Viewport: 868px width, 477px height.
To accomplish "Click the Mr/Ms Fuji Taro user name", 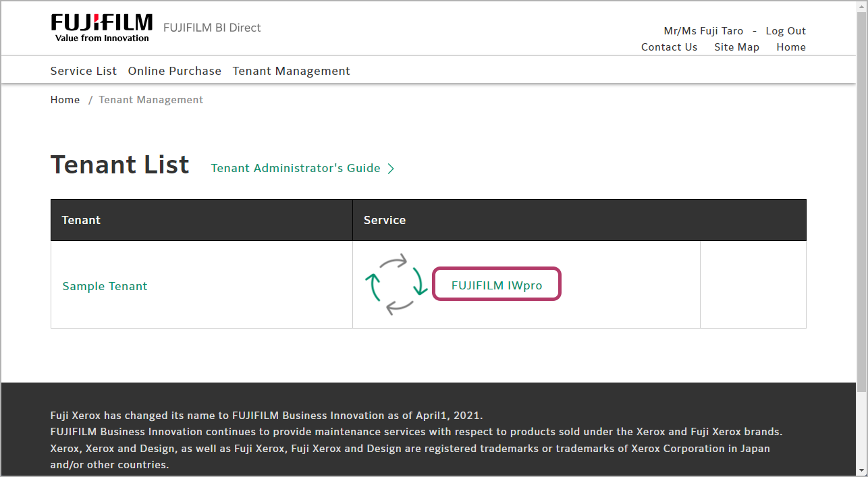I will pyautogui.click(x=703, y=31).
